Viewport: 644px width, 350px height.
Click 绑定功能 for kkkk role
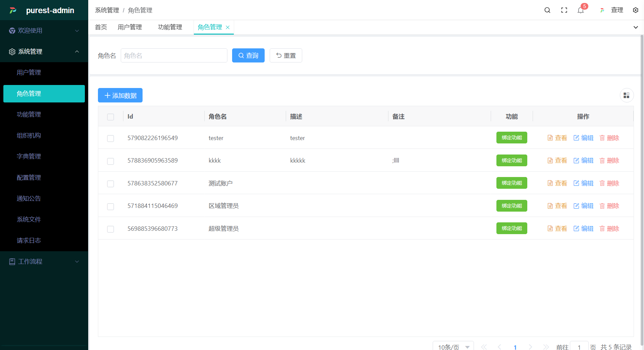tap(512, 161)
